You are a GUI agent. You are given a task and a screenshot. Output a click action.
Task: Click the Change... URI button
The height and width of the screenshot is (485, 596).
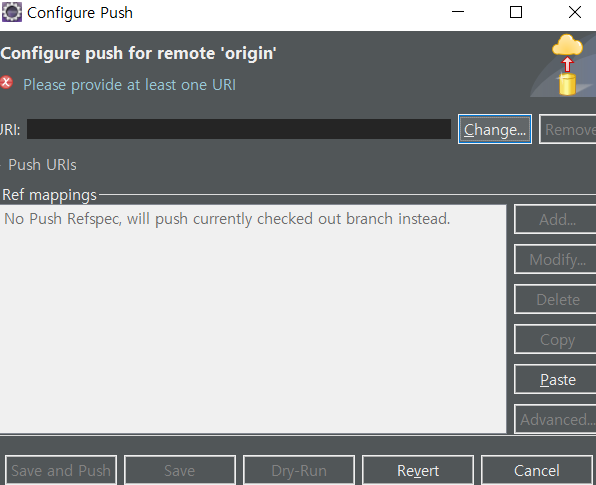tap(495, 130)
